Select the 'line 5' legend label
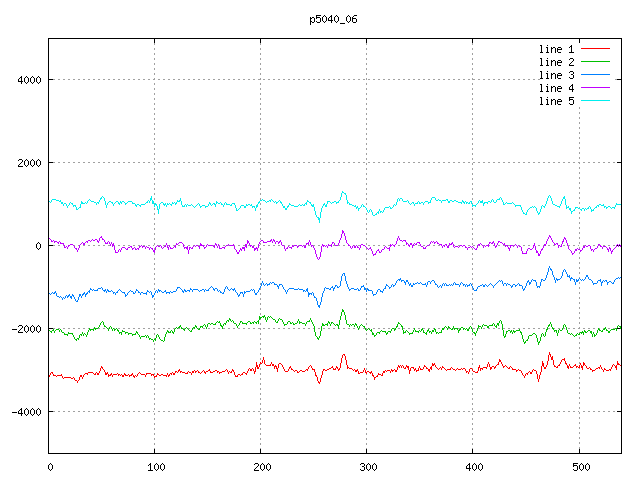The width and height of the screenshot is (640, 480). 556,101
